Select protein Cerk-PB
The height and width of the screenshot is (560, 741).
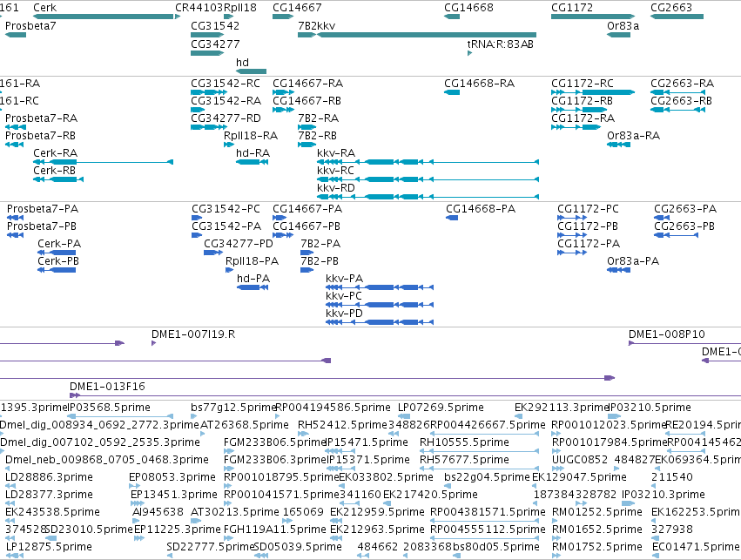57,270
